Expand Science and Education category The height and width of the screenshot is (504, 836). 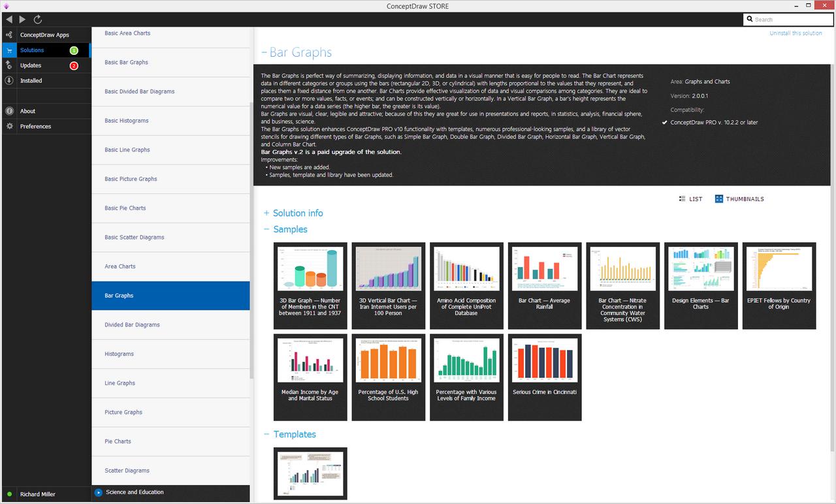pyautogui.click(x=170, y=492)
